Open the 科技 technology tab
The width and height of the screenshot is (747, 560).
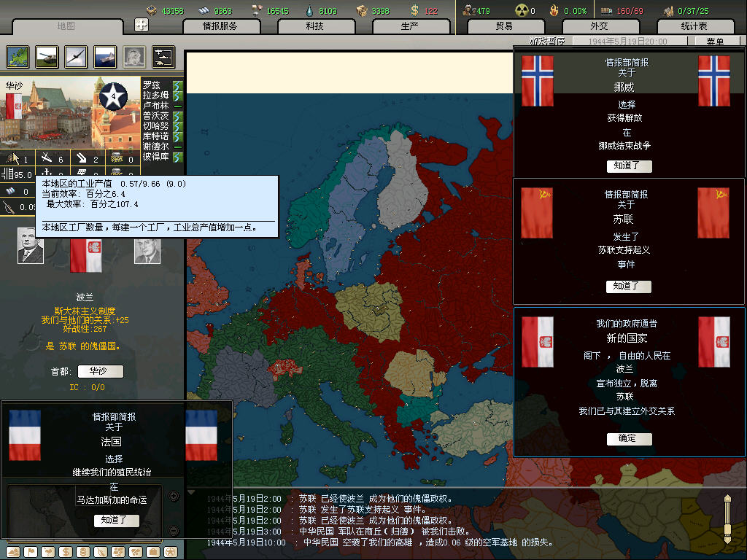[315, 26]
